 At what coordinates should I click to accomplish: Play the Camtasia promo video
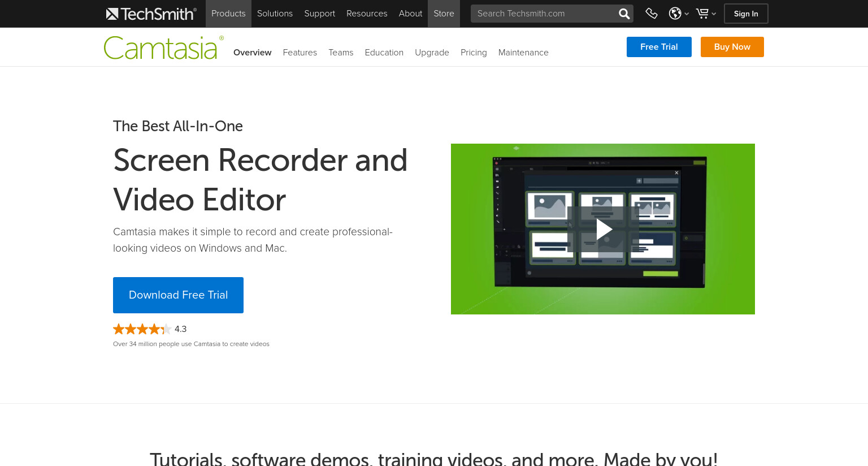(604, 229)
